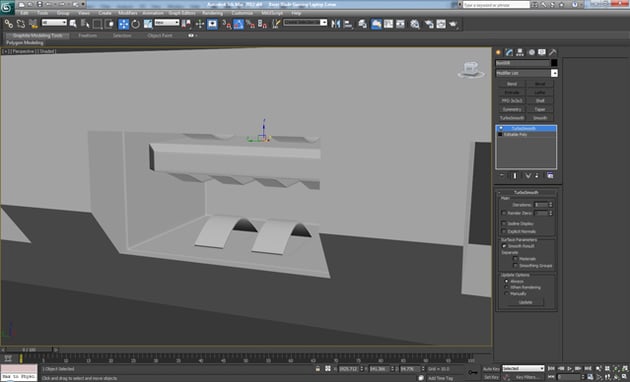Enable the Explicit Normals checkbox
630x382 pixels.
[x=503, y=231]
